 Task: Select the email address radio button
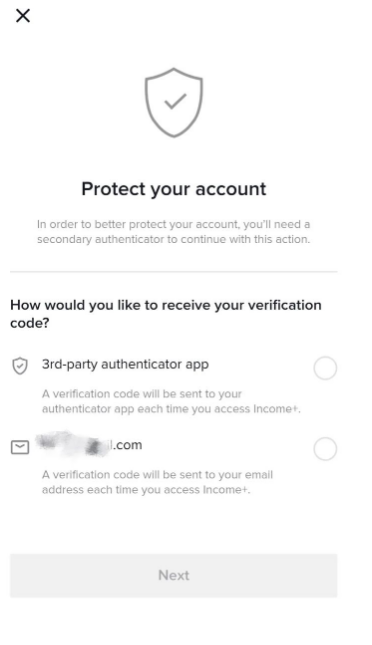point(325,448)
